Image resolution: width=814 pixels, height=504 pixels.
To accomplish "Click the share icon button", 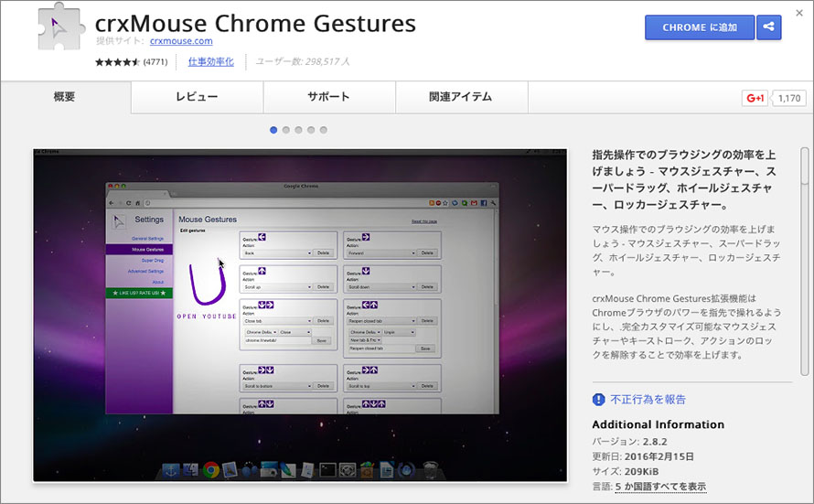I will pos(769,27).
